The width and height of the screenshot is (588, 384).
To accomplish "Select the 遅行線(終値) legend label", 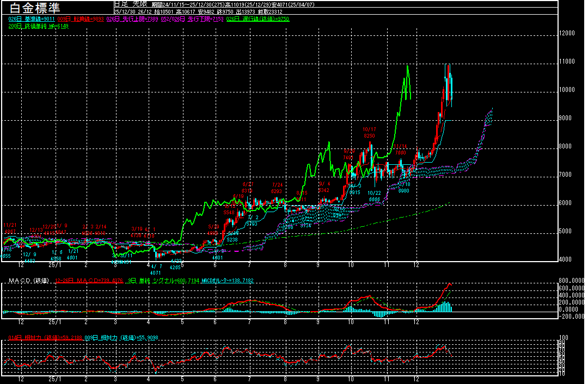I will 258,18.
